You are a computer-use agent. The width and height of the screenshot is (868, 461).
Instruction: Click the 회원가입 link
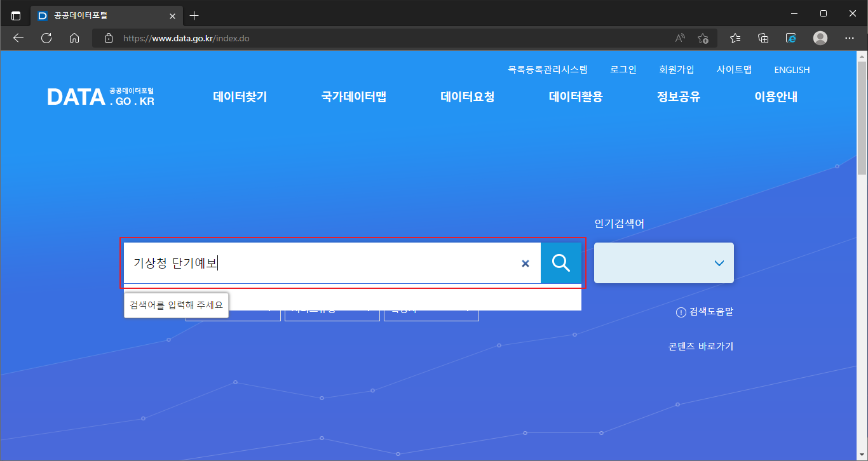pyautogui.click(x=677, y=70)
